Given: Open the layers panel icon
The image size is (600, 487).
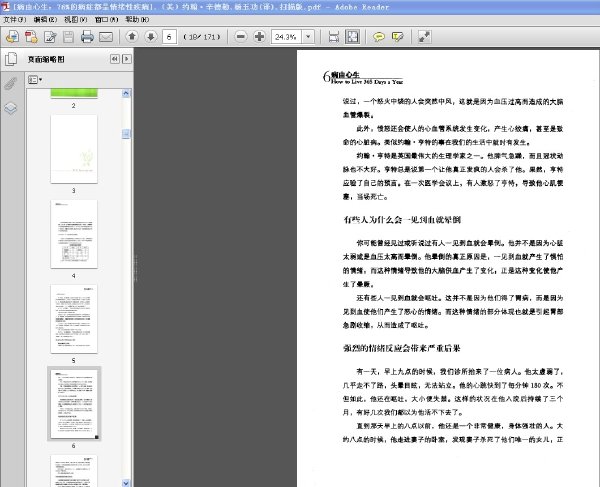Looking at the screenshot, I should coord(11,109).
